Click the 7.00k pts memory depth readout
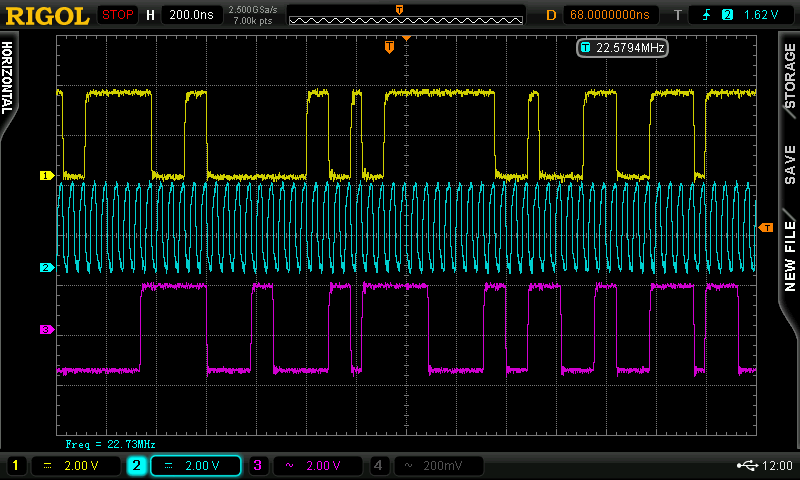Screen dimensions: 800x480 [253, 21]
